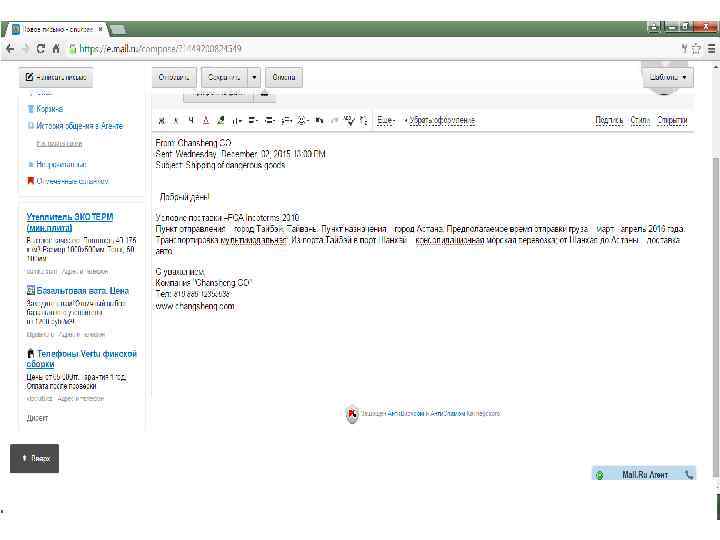Open the font size dropdown

(236, 121)
